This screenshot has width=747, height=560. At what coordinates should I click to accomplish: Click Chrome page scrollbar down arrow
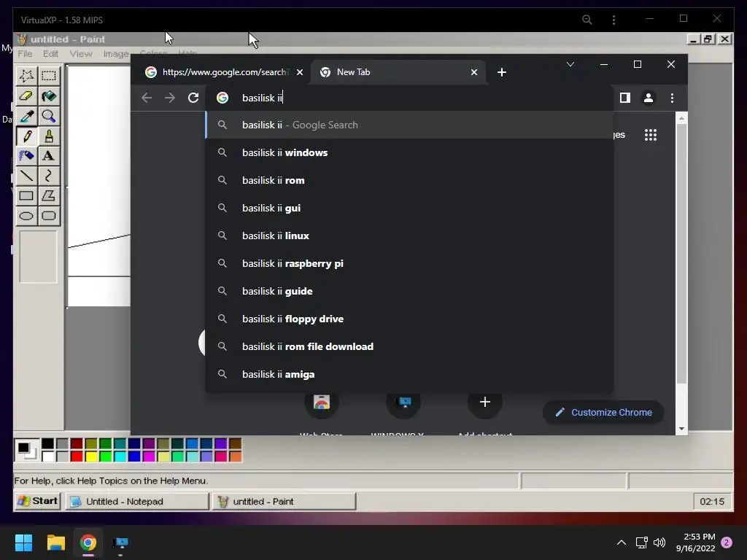pyautogui.click(x=682, y=429)
